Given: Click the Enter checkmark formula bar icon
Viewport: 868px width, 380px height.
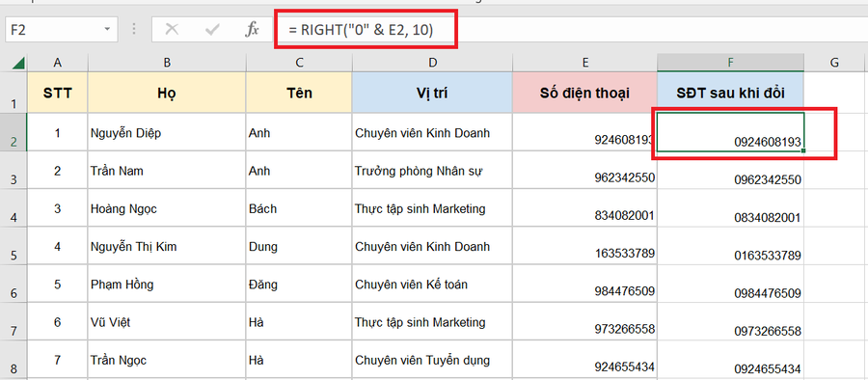Looking at the screenshot, I should click(x=212, y=29).
